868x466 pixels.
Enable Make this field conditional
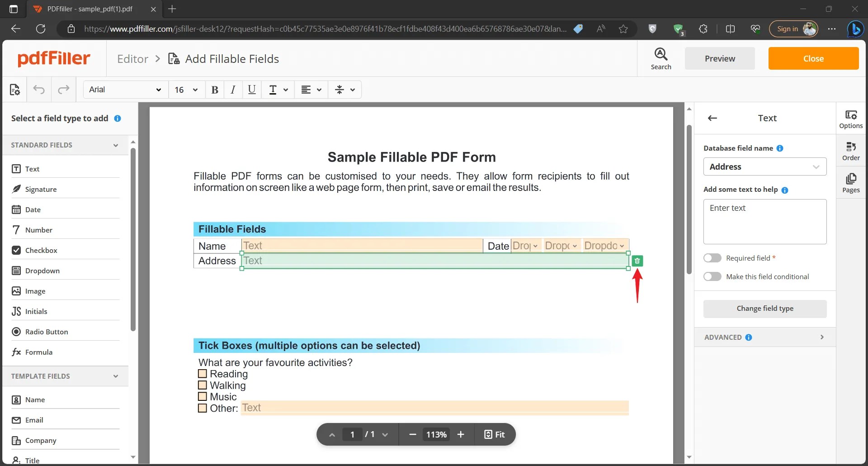coord(712,276)
